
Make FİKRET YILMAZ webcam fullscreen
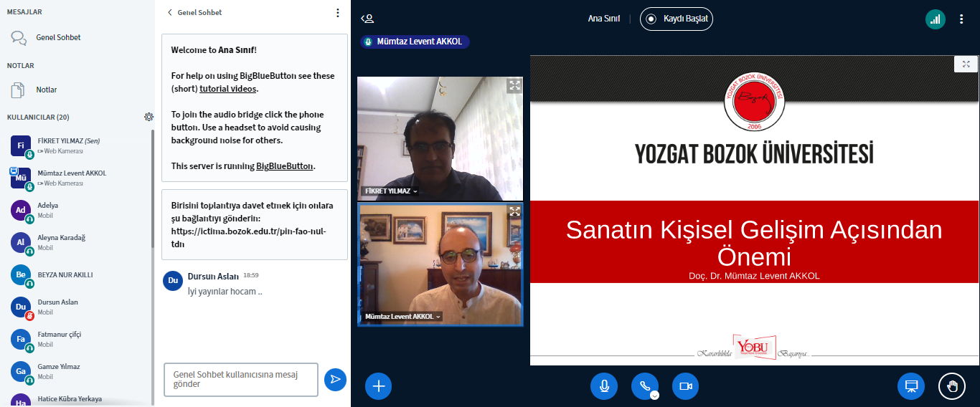tap(514, 86)
